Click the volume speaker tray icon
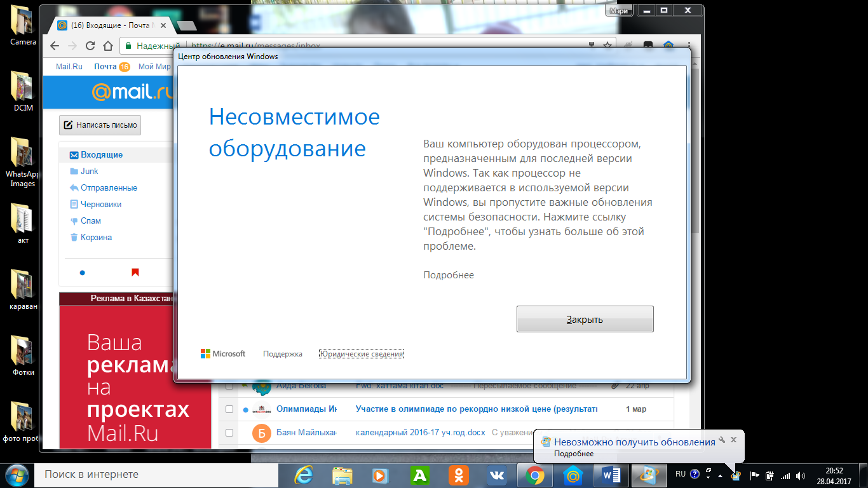The height and width of the screenshot is (488, 868). (x=800, y=475)
